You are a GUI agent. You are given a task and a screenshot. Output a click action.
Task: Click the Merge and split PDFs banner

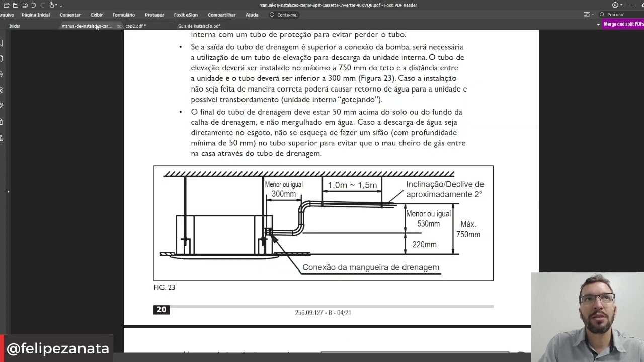click(x=623, y=24)
